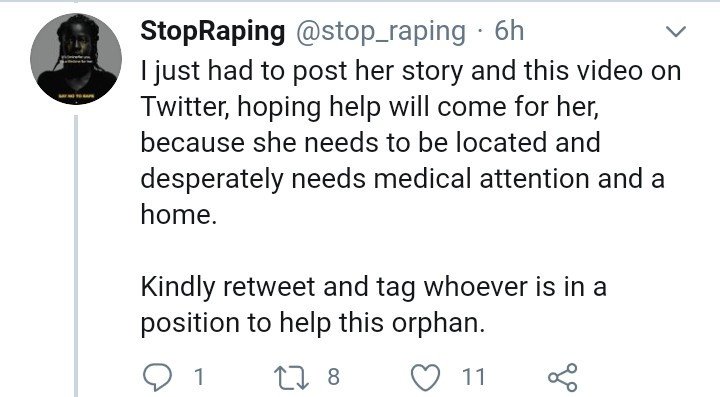Like the tweet with the heart icon
The image size is (720, 397).
[425, 377]
